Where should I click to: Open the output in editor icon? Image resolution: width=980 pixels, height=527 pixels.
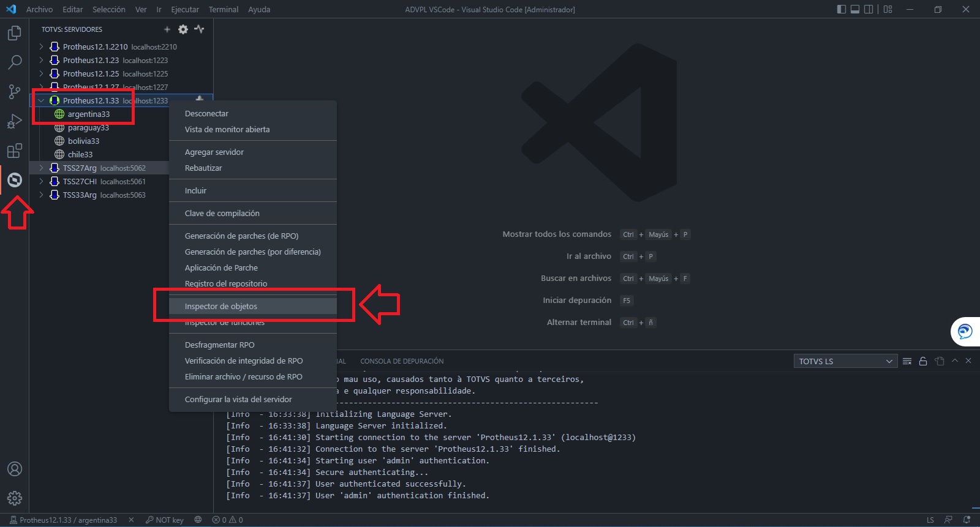pos(940,361)
